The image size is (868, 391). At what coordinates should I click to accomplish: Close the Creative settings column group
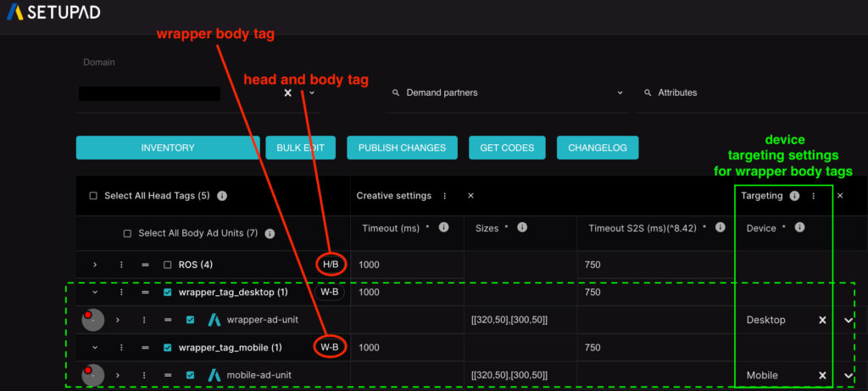470,195
